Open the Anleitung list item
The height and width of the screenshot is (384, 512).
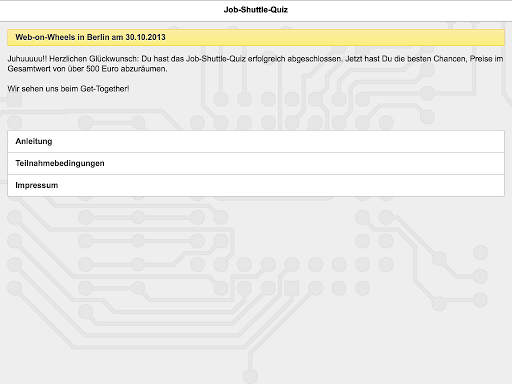coord(256,141)
